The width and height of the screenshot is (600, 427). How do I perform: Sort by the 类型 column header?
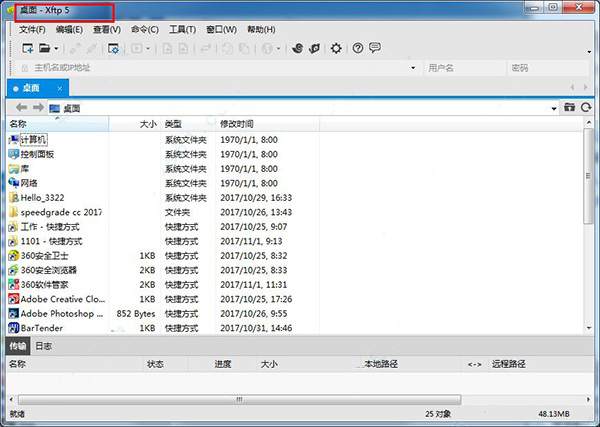pyautogui.click(x=188, y=124)
